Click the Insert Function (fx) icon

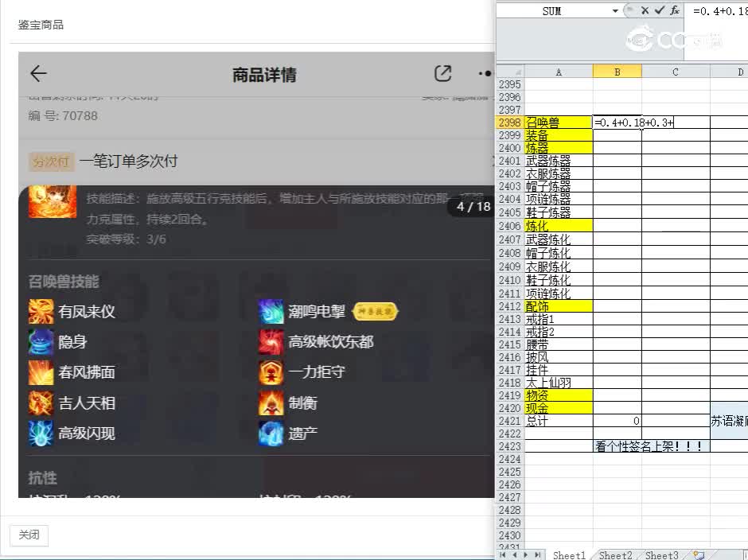(674, 10)
